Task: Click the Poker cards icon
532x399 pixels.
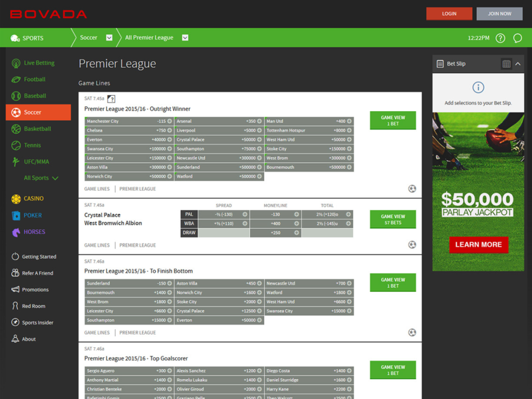Action: coord(15,215)
